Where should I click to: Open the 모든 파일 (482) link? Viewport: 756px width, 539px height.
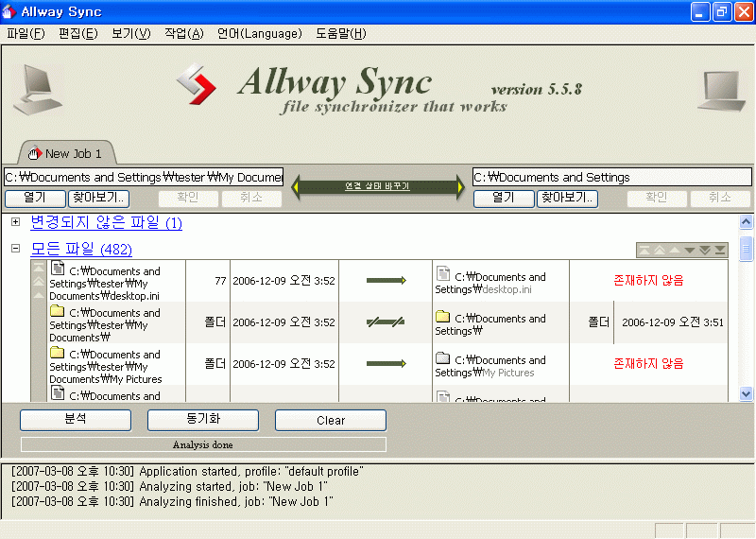[x=81, y=249]
